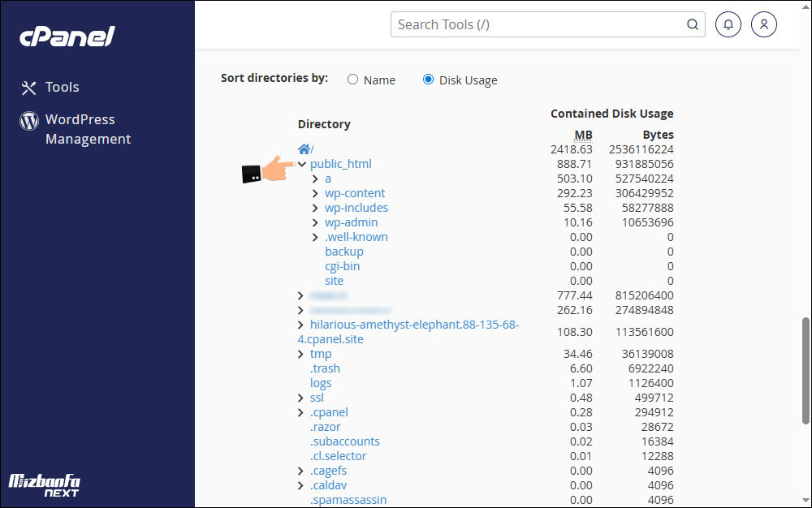Select the Name sort radio button
The width and height of the screenshot is (812, 508).
click(352, 80)
